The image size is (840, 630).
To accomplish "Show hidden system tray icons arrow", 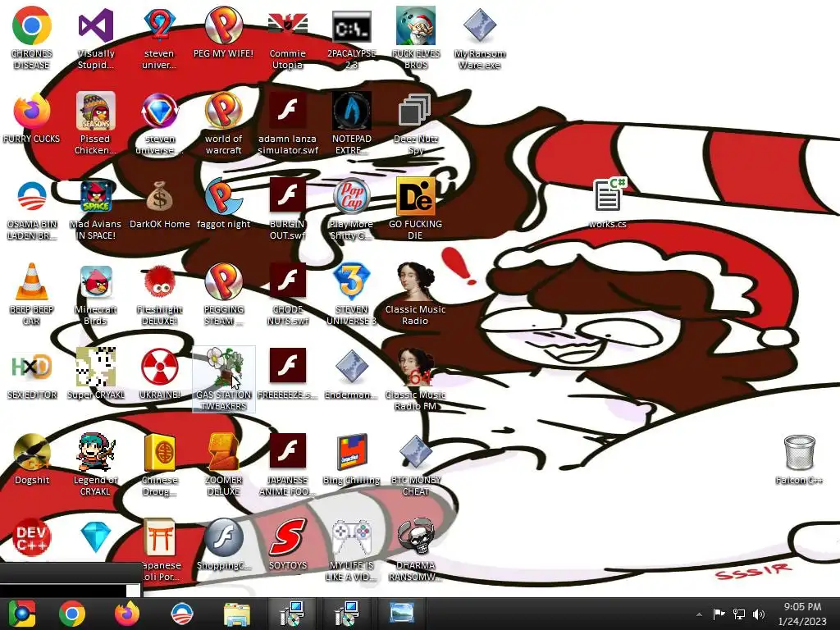I will (x=699, y=614).
